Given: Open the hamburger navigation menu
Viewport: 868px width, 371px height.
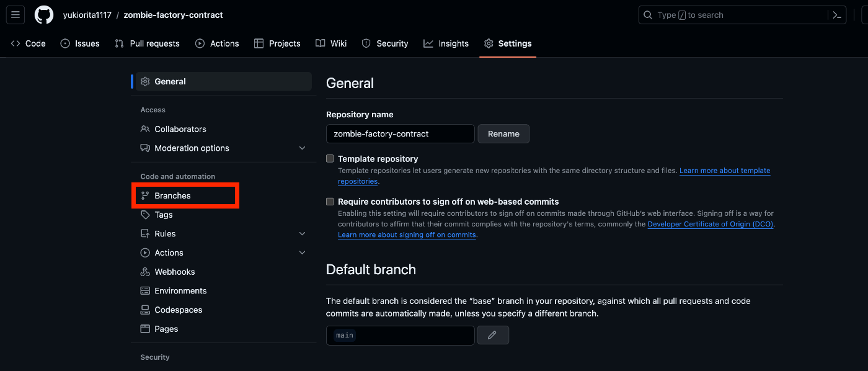Looking at the screenshot, I should (x=15, y=15).
